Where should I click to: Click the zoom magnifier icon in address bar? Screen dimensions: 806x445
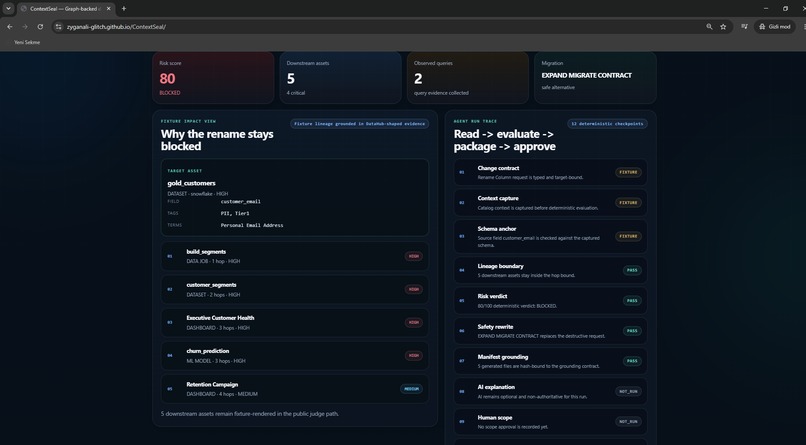click(709, 27)
